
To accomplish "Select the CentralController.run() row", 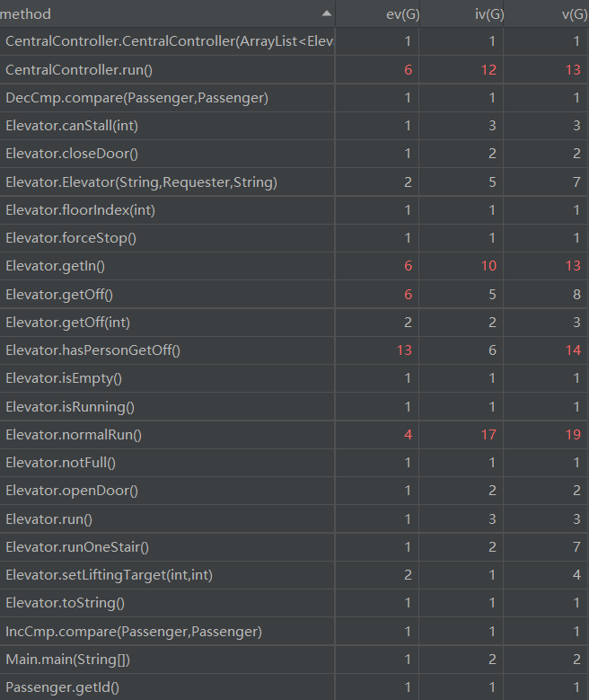I will (294, 70).
